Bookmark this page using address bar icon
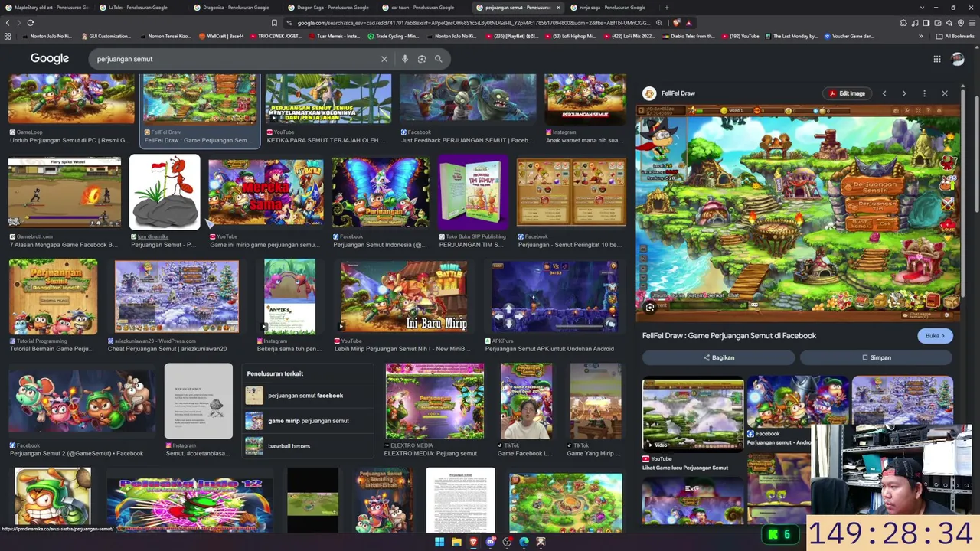Viewport: 980px width, 551px height. click(275, 23)
